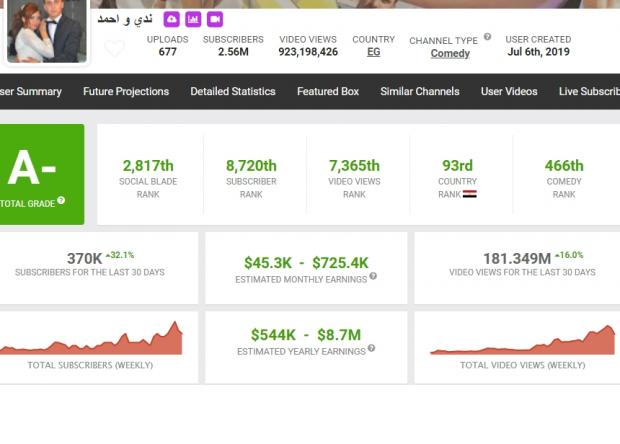Click the $544K - $8.7M yearly earnings
Image resolution: width=620 pixels, height=444 pixels.
click(x=306, y=335)
